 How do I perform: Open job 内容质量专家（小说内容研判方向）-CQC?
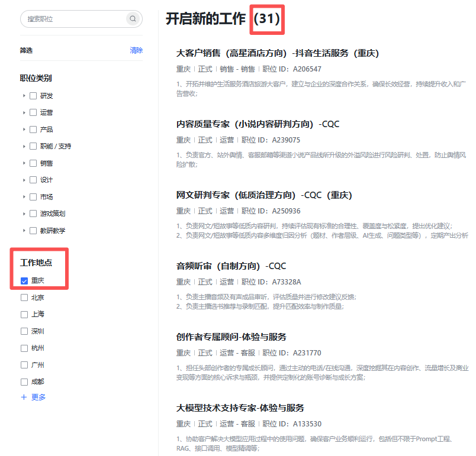pyautogui.click(x=258, y=124)
